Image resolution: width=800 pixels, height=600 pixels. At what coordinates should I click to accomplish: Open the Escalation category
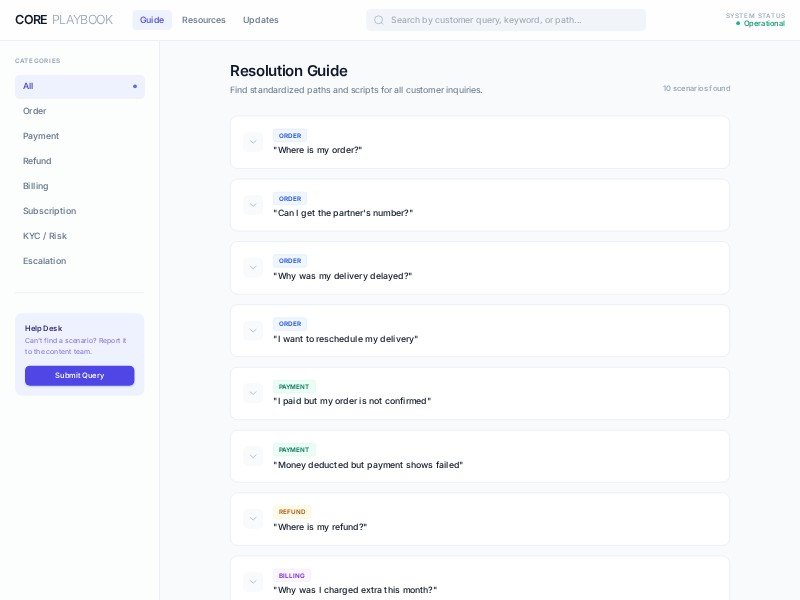tap(44, 261)
